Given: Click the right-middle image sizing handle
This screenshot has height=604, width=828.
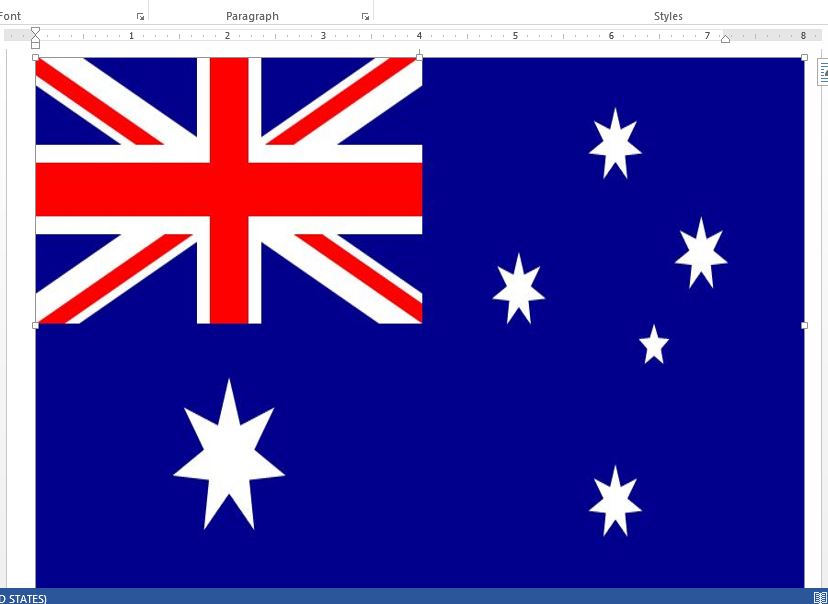Looking at the screenshot, I should tap(804, 325).
